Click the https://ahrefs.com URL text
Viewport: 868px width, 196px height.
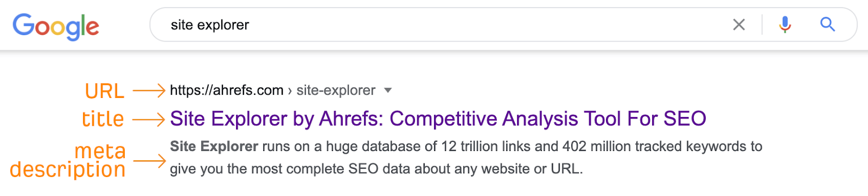227,90
